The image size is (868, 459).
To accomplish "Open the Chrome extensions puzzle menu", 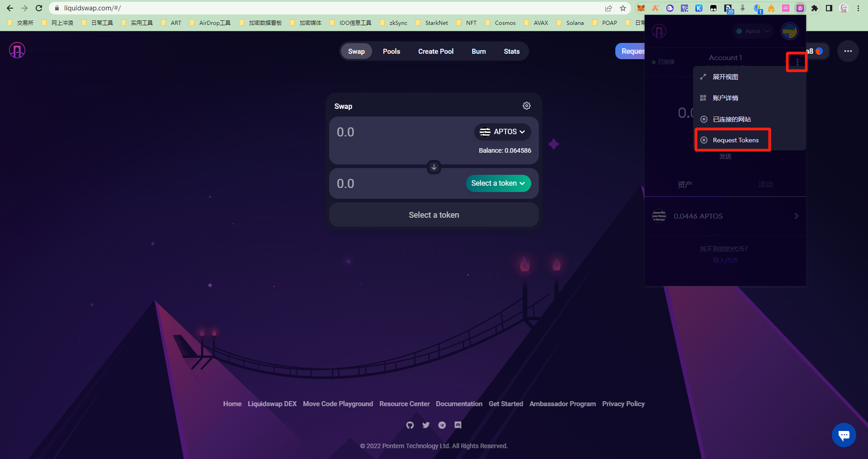I will 815,8.
